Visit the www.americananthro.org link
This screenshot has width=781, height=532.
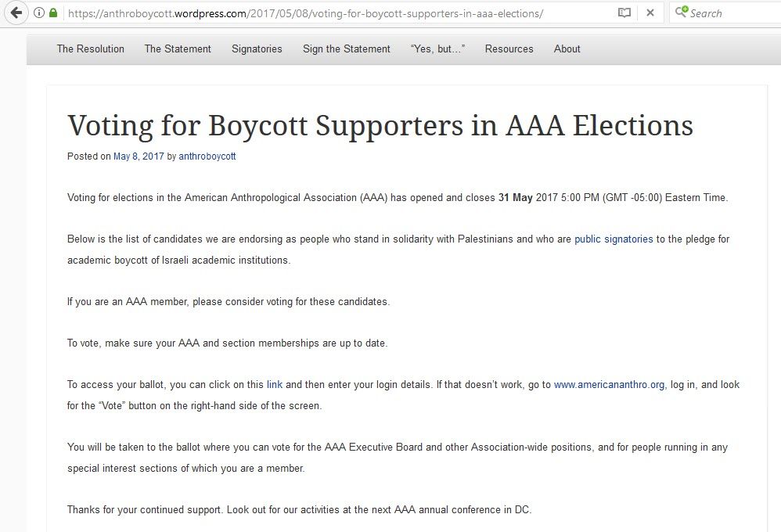coord(609,385)
